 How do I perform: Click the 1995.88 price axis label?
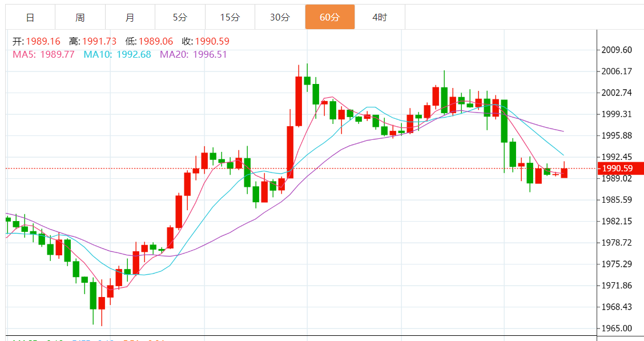point(617,135)
